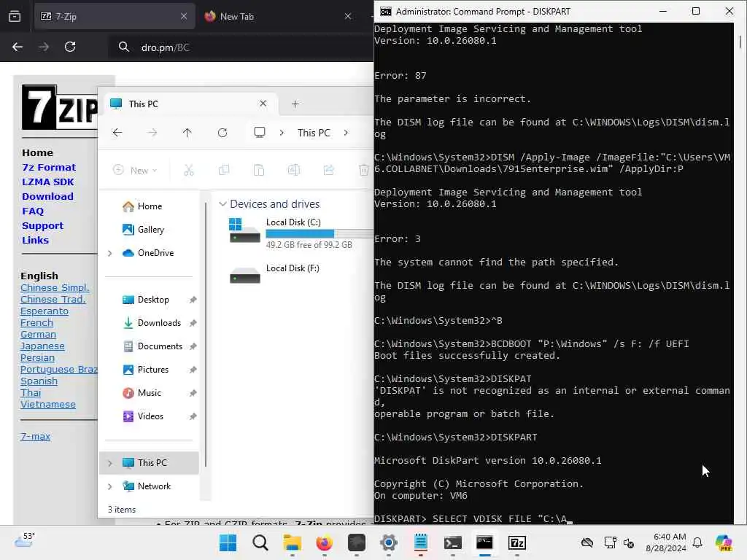This screenshot has height=560, width=747.
Task: Open Downloads in the Explorer navigation pane
Action: [159, 323]
